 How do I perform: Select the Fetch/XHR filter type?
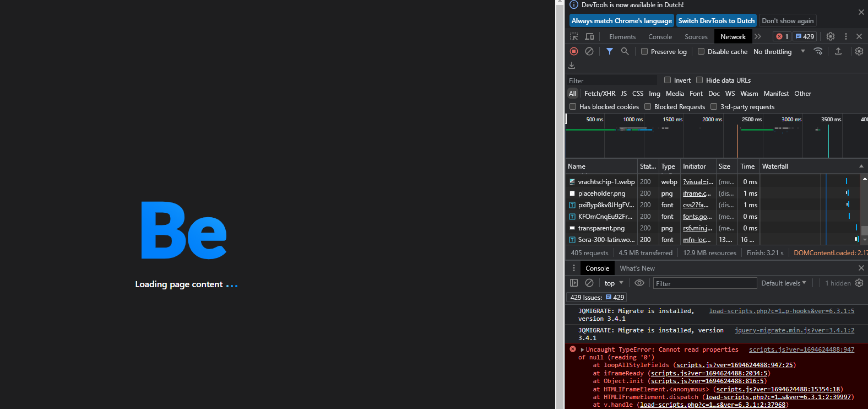pos(600,93)
